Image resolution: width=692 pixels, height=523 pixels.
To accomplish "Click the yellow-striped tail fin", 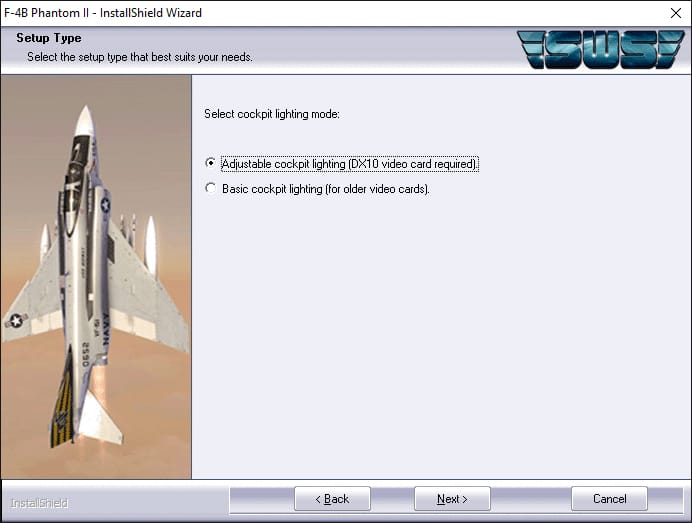I will pos(62,410).
